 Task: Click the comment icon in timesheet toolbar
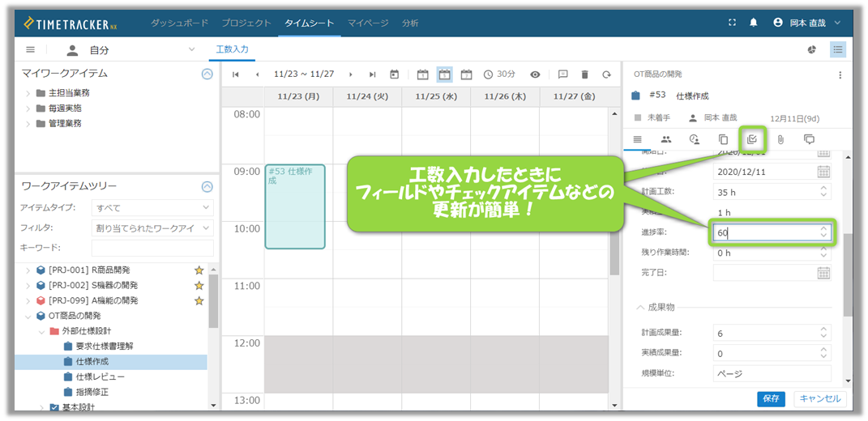pos(563,74)
